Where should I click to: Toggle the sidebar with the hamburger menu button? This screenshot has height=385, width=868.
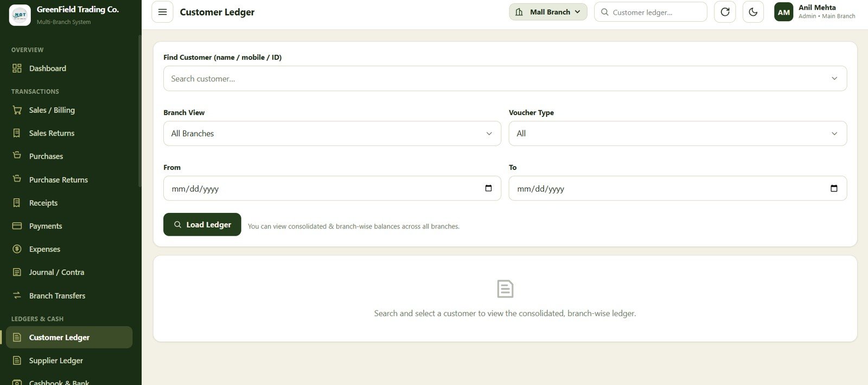tap(162, 12)
